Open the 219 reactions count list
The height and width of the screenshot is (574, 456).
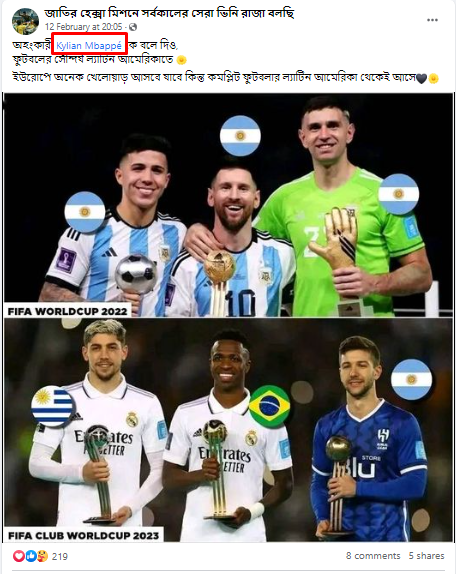(x=60, y=556)
